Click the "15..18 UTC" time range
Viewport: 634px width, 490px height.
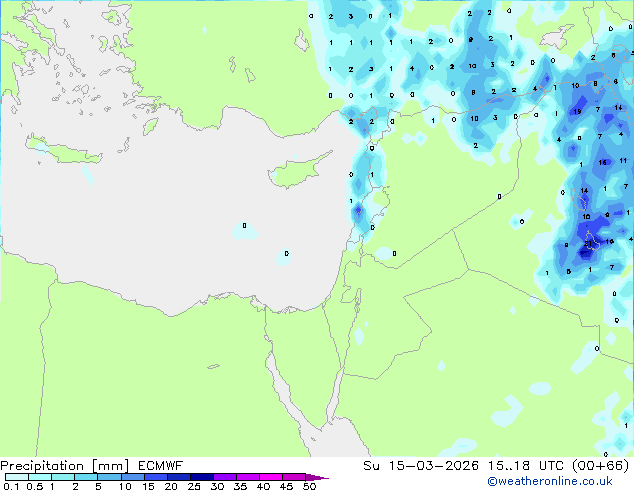pyautogui.click(x=526, y=466)
